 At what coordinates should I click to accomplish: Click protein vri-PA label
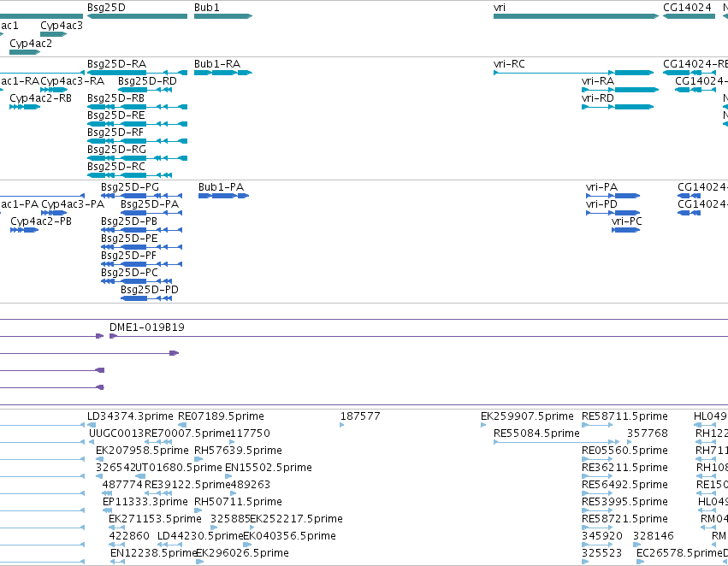click(x=601, y=187)
